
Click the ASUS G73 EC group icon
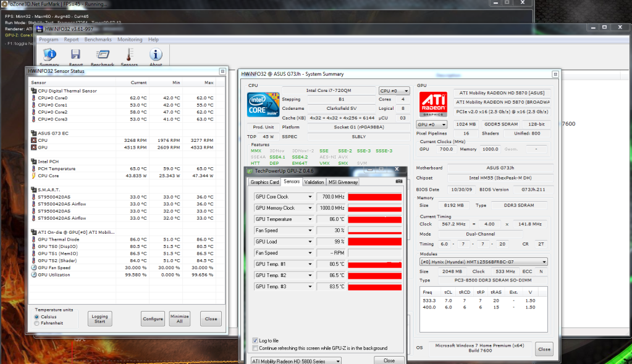34,133
